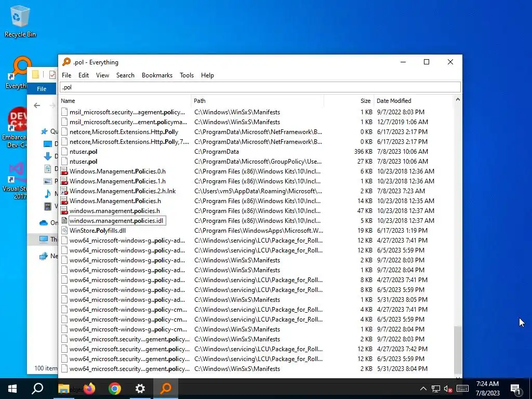
Task: Open the notification center icon
Action: pos(515,389)
